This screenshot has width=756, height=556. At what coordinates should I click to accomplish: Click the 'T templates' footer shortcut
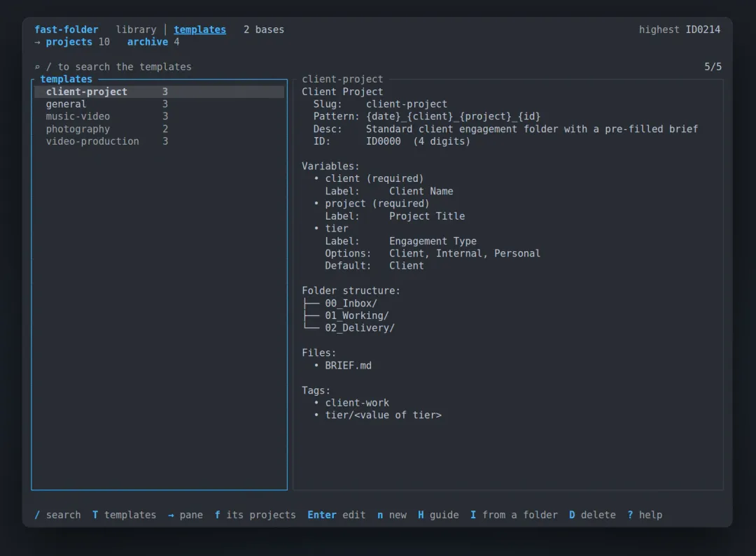[125, 515]
